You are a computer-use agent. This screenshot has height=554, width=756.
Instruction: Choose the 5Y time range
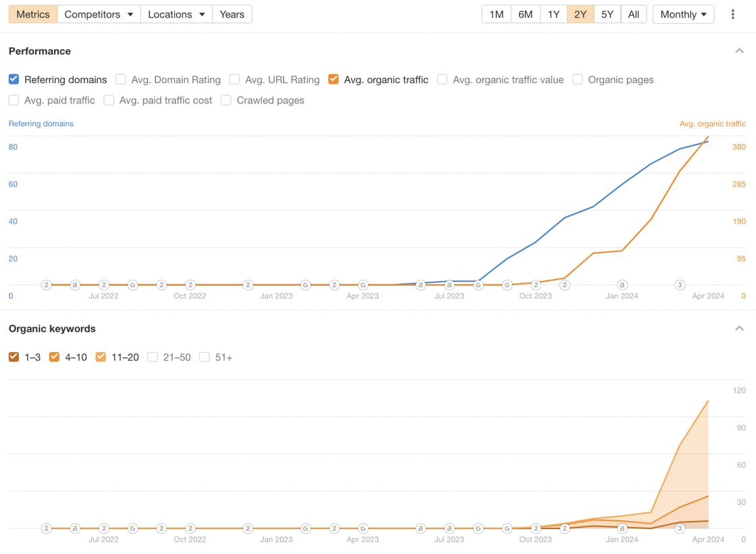pos(607,14)
